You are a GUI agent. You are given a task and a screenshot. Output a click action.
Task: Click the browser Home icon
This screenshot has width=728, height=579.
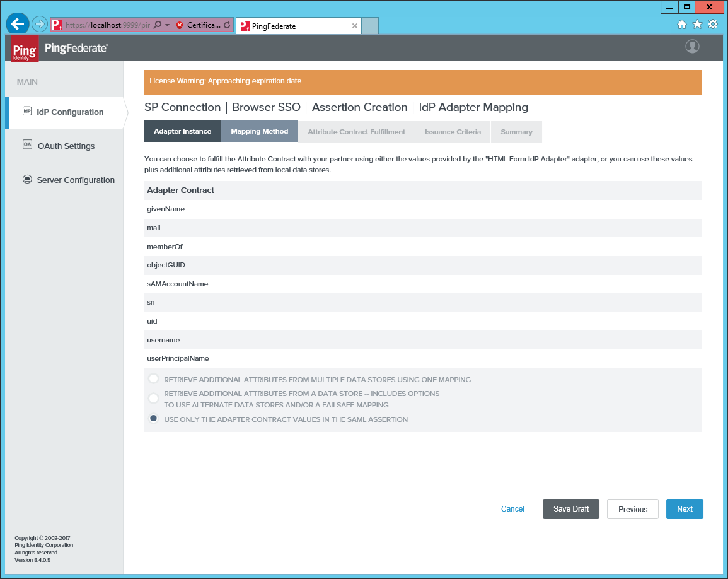[681, 25]
